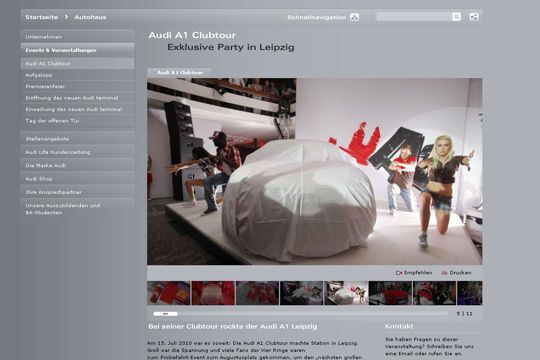This screenshot has width=540, height=360.
Task: Open Einweihung des neuen Audi terminal
Action: point(77,109)
